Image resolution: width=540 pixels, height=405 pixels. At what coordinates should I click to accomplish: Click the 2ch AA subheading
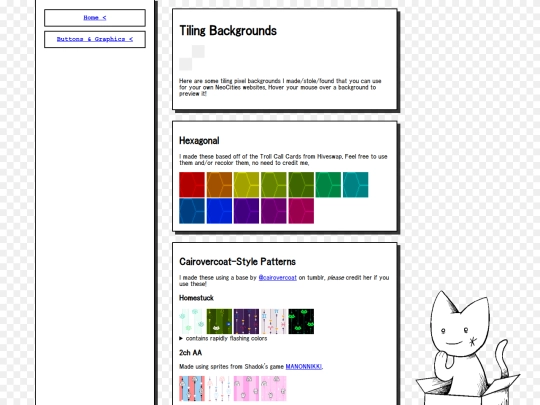click(190, 353)
